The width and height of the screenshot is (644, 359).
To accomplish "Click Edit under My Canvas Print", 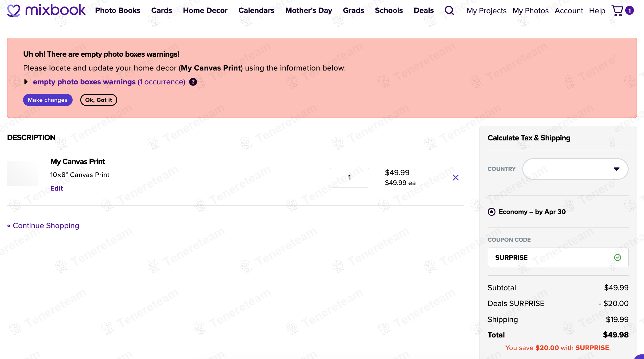I will coord(57,188).
